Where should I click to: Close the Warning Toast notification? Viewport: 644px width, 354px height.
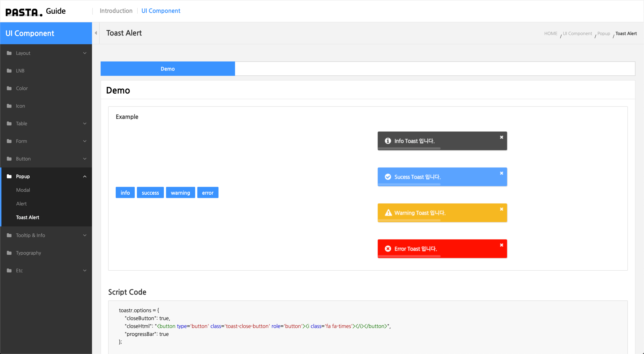(x=501, y=209)
